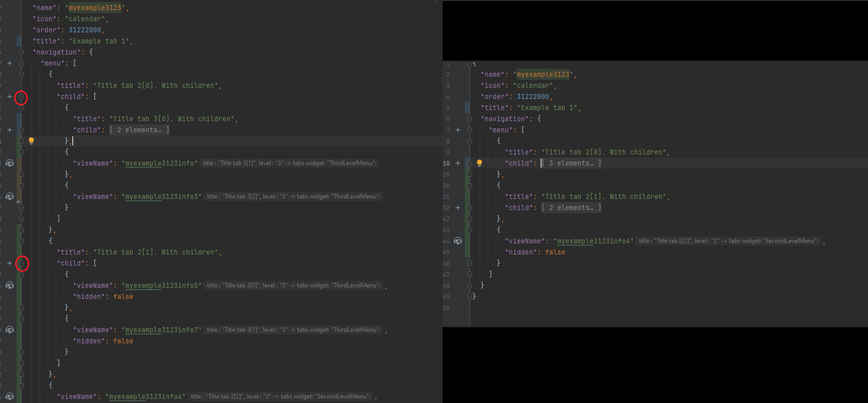The image size is (868, 403).
Task: Click "myexample3123info4" viewName value in right editor
Action: (x=594, y=241)
